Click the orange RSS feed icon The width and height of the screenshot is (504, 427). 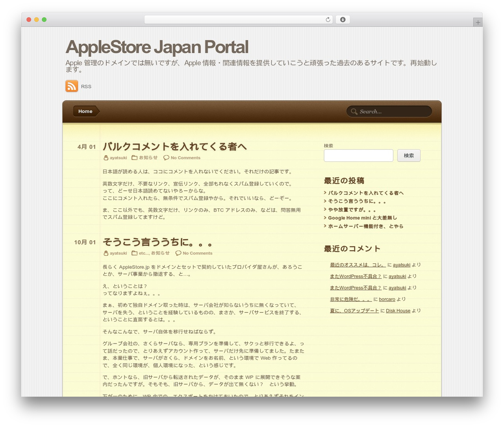click(x=72, y=86)
